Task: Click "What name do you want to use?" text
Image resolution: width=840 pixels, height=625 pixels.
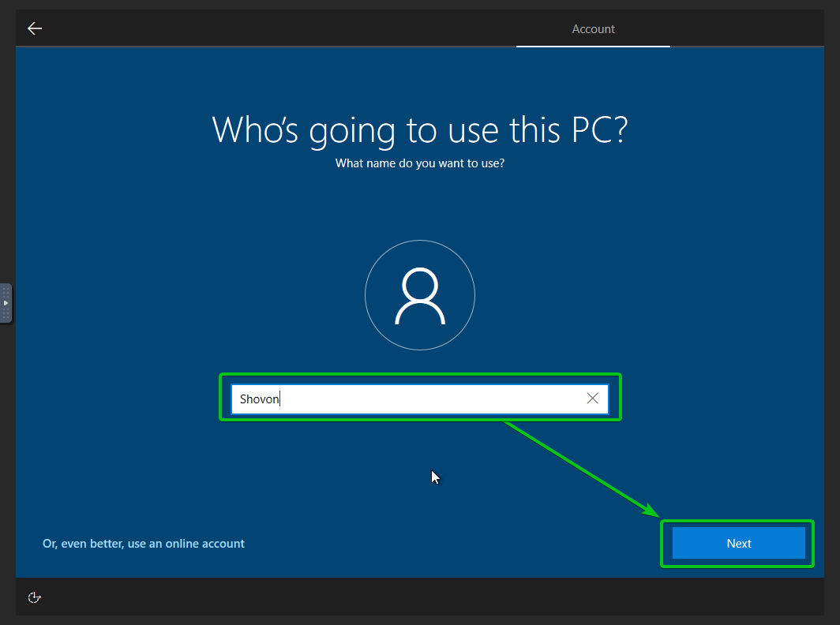Action: pos(420,163)
